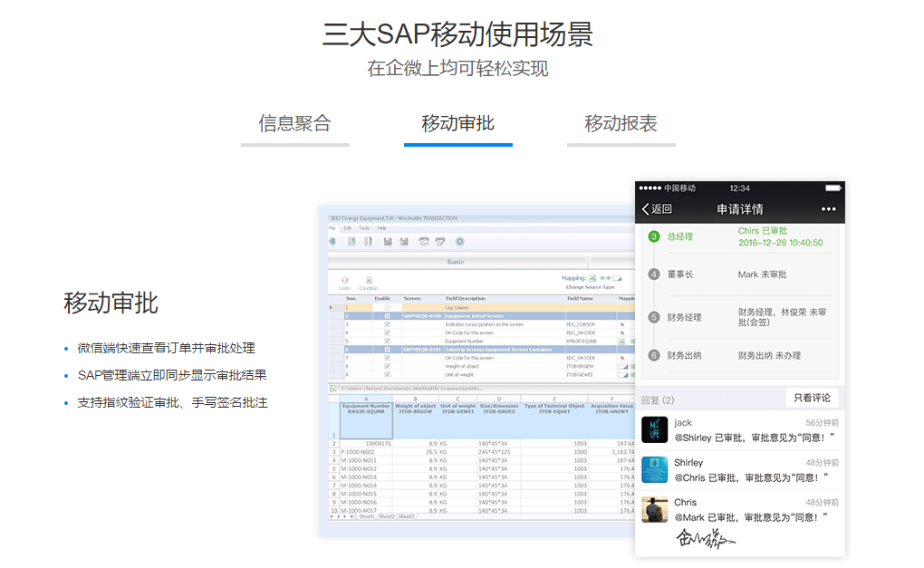Toggle Enable checkbox for row 5 Equipment Number

[387, 342]
